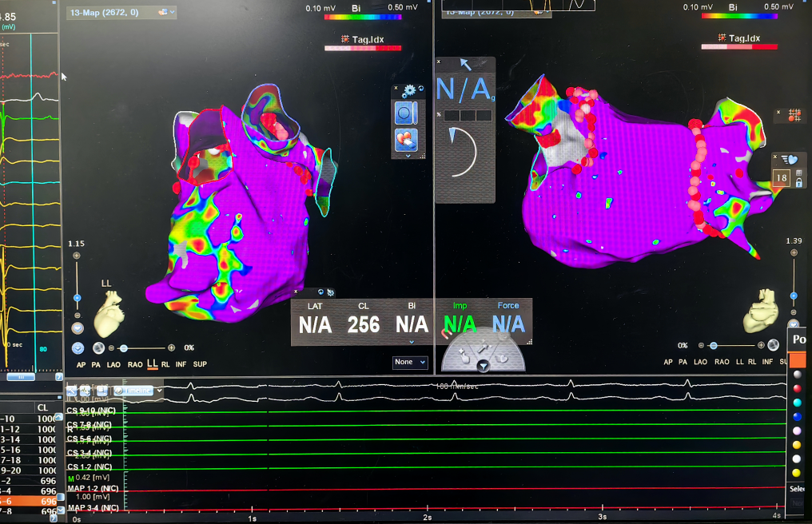812x524 pixels.
Task: Click the small grid icon above the padlock
Action: pyautogui.click(x=798, y=173)
